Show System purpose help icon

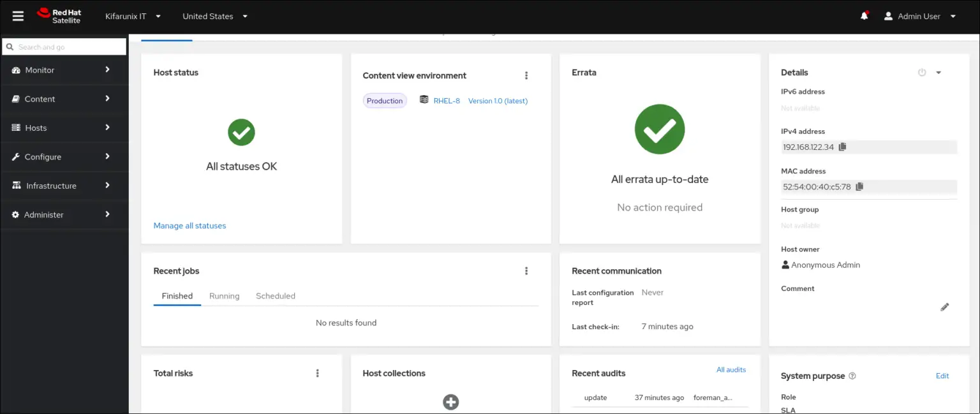tap(852, 376)
